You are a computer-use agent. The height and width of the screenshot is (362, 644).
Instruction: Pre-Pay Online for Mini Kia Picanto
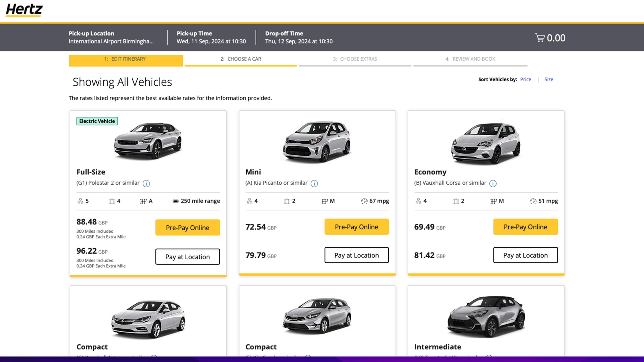(356, 227)
